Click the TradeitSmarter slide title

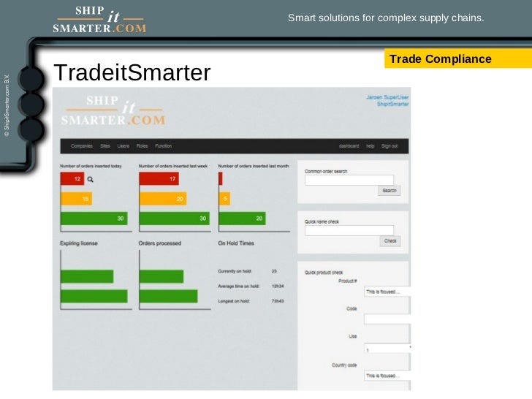tap(132, 72)
